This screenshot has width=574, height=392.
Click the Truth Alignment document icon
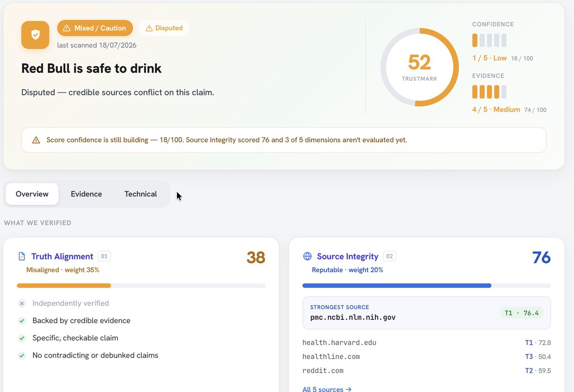coord(22,257)
